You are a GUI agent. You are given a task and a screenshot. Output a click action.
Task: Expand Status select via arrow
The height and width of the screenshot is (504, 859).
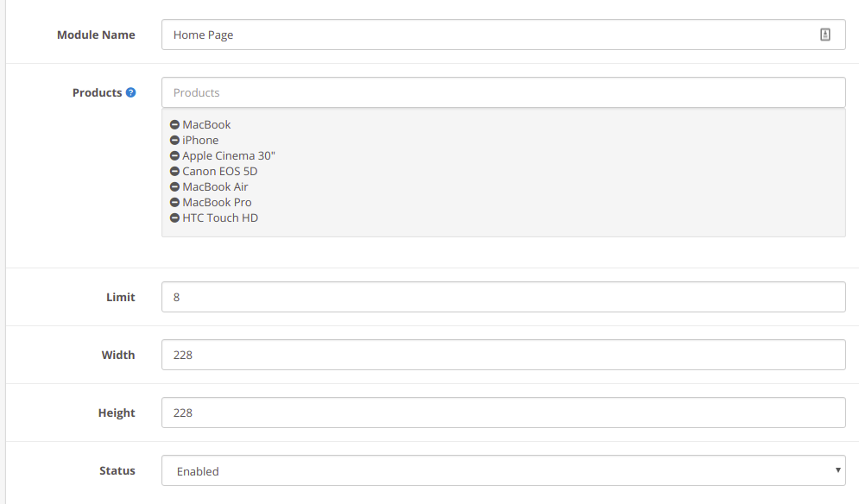[837, 470]
